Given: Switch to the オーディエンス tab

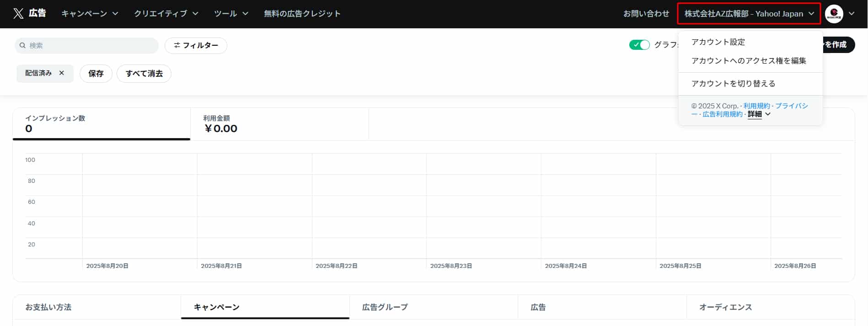Looking at the screenshot, I should click(x=725, y=307).
